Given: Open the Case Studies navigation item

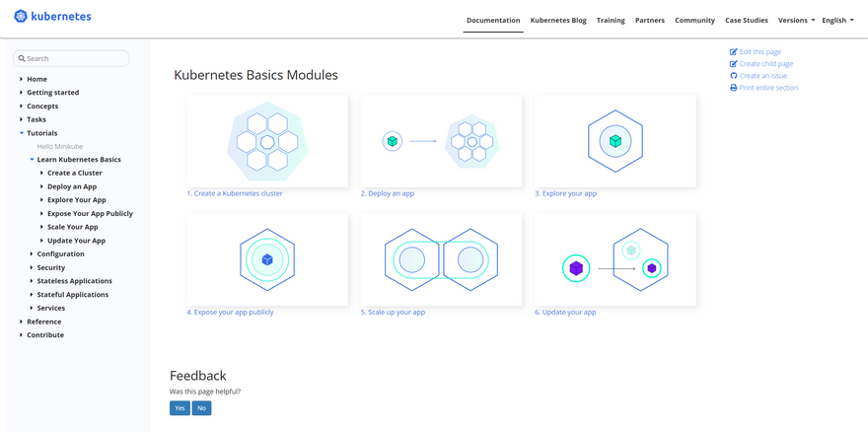Looking at the screenshot, I should click(747, 21).
